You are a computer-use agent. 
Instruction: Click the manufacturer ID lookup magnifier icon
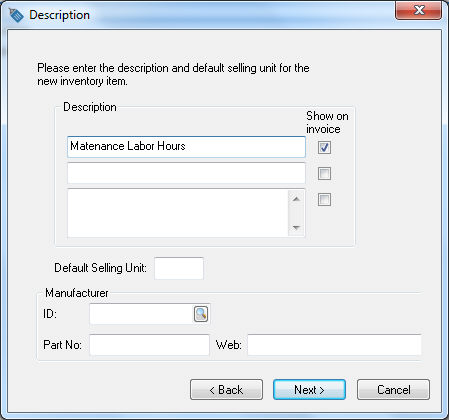[201, 314]
